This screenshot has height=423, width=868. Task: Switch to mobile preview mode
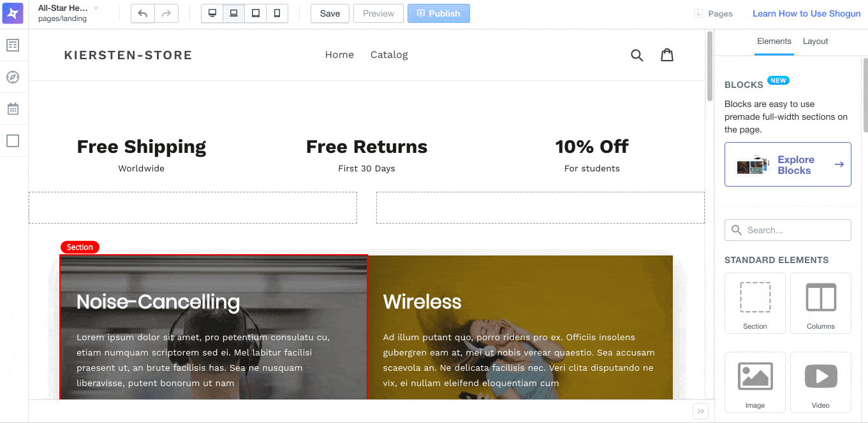277,13
